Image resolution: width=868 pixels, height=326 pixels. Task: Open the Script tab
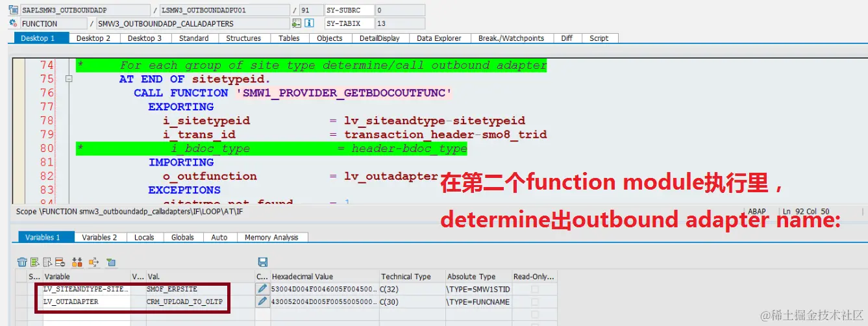click(x=599, y=38)
